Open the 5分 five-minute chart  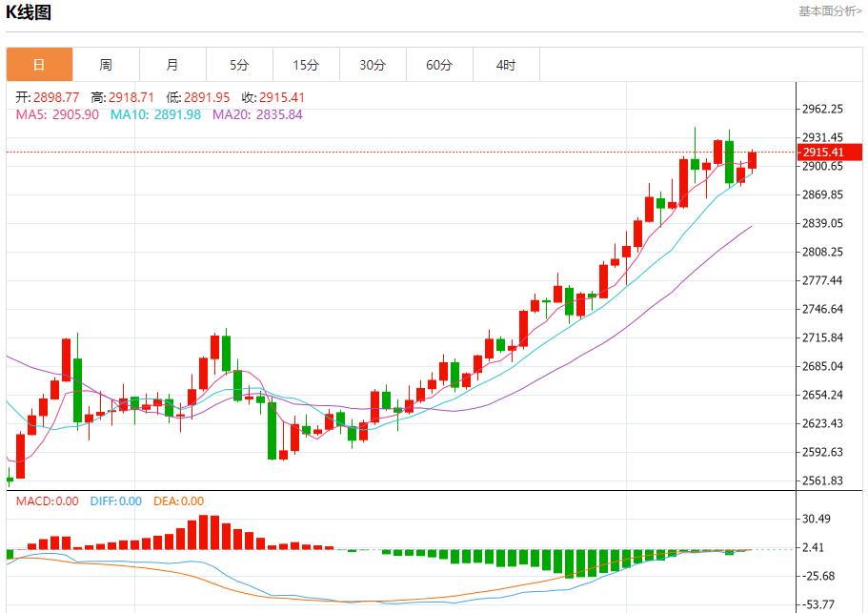tap(239, 65)
